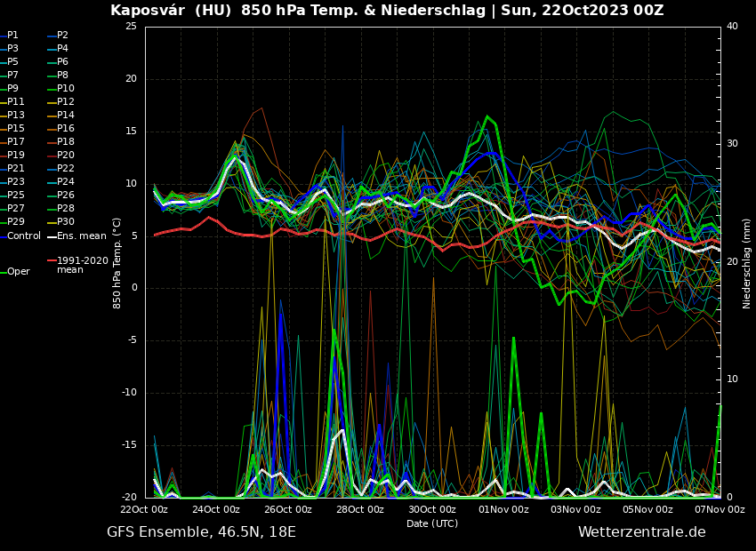Click the Control legend entry
Viewport: 756px width, 551px height.
pos(24,236)
